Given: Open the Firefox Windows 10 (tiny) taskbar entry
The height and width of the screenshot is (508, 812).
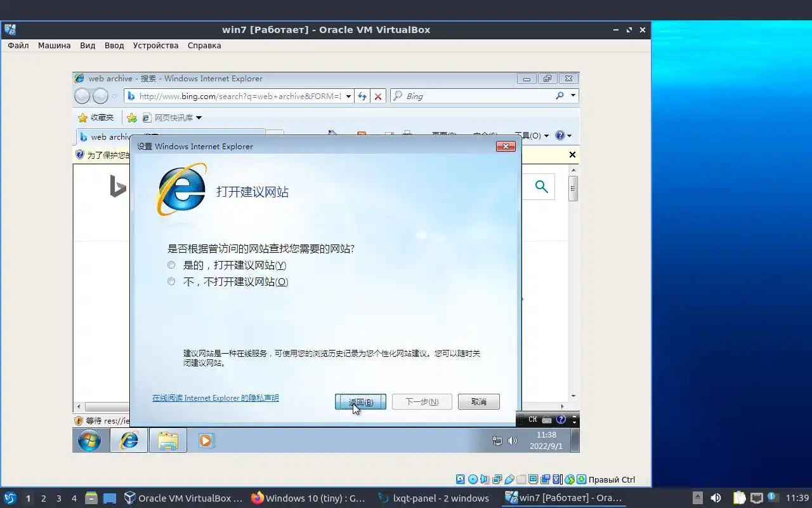Looking at the screenshot, I should pyautogui.click(x=308, y=498).
